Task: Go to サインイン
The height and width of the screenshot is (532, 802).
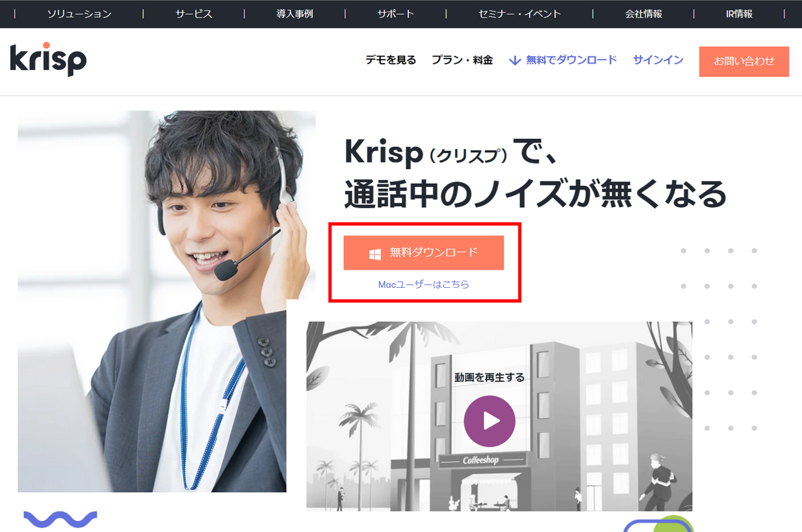Action: pyautogui.click(x=658, y=60)
